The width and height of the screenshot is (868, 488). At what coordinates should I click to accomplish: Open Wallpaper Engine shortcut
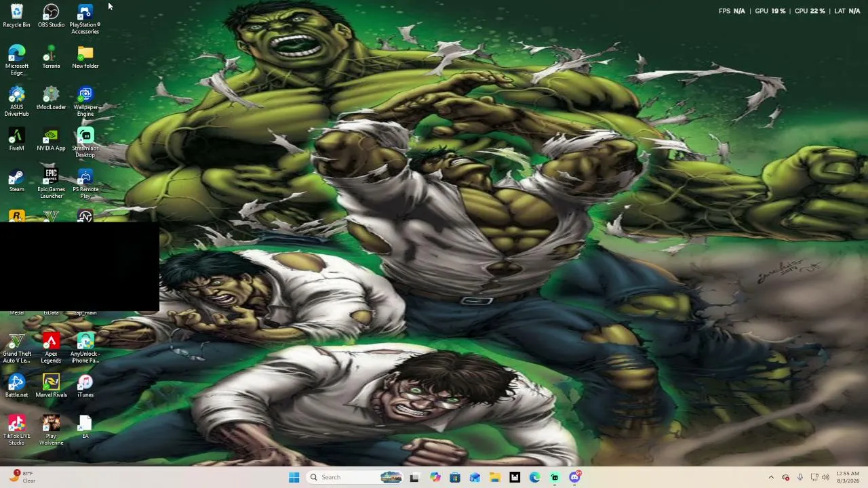pos(85,102)
